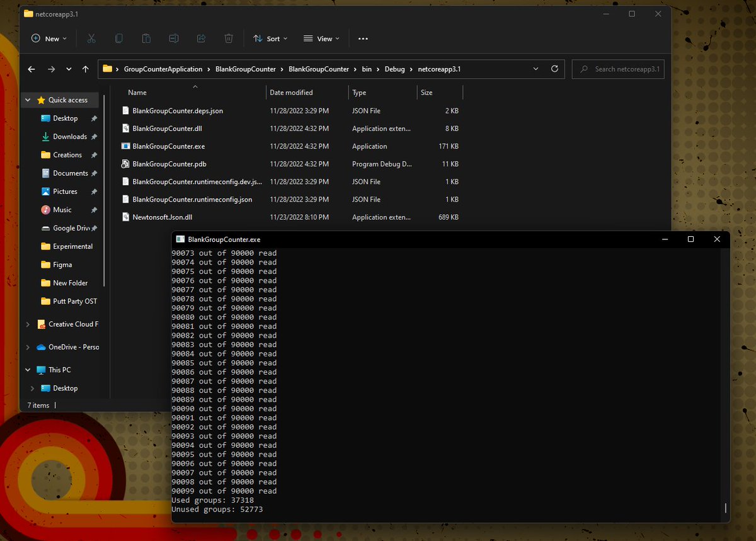The image size is (756, 541).
Task: Open recent locations dropdown arrow
Action: click(x=69, y=69)
